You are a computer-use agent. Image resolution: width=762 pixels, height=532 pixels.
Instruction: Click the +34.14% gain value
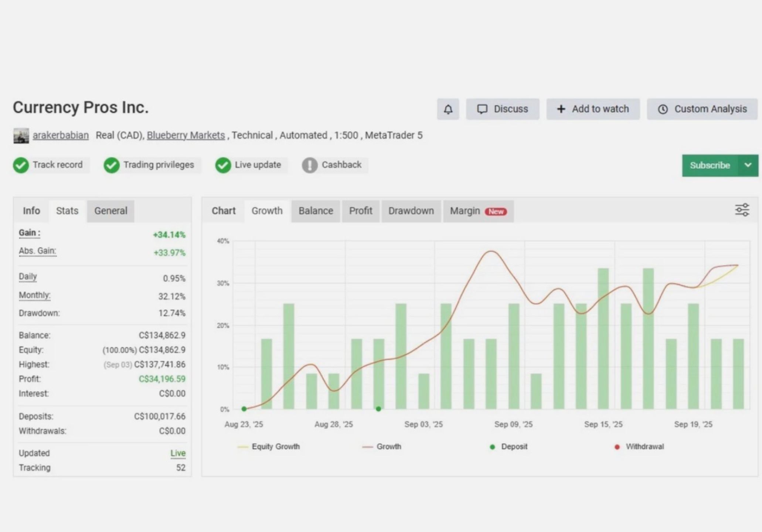tap(169, 235)
